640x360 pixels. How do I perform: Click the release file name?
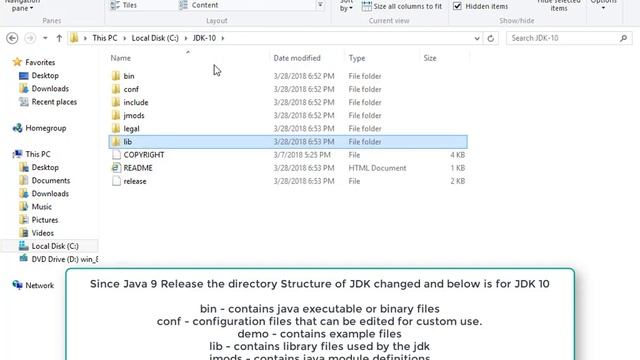point(135,181)
